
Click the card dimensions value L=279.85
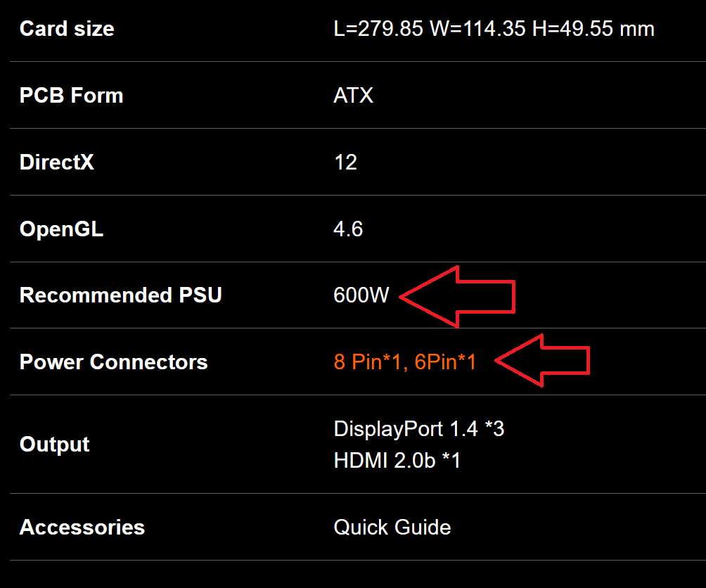[378, 29]
